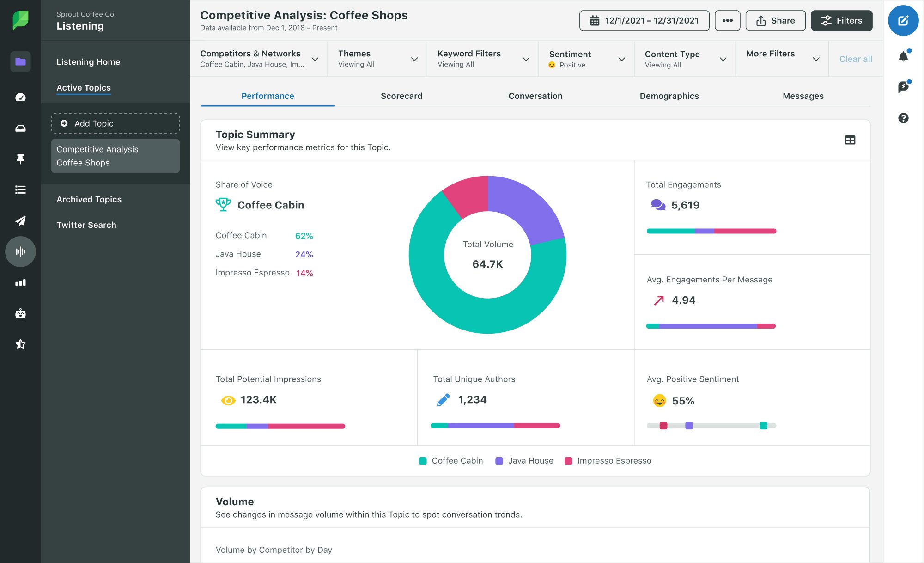Viewport: 924px width, 563px height.
Task: Toggle Impresso Espresso legend item
Action: pos(608,460)
